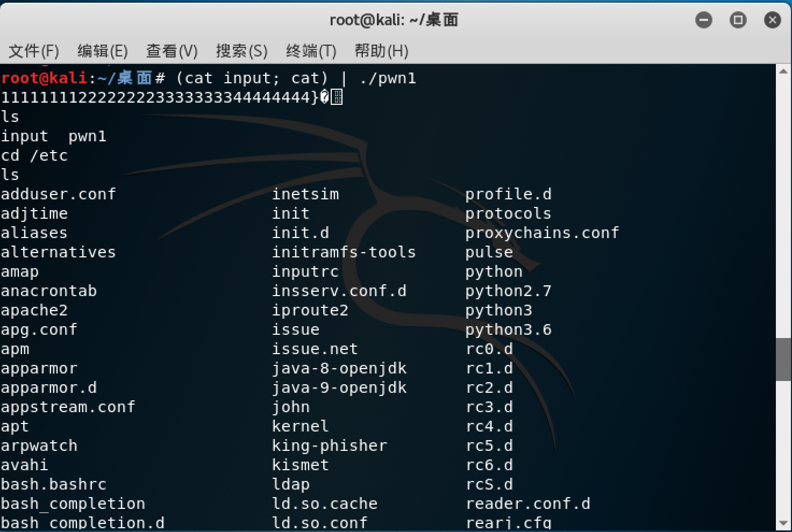Click 'profile.d' entry

pyautogui.click(x=509, y=194)
